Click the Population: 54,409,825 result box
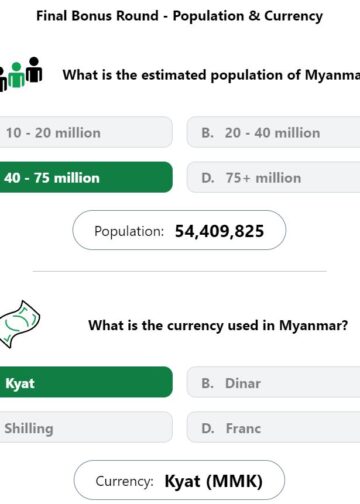Screen dimensions: 360x504 pos(179,230)
